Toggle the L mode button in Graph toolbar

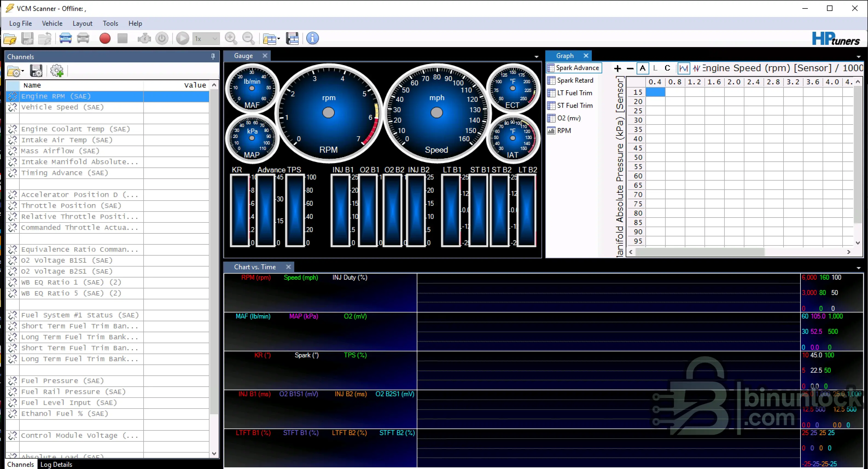pos(655,68)
